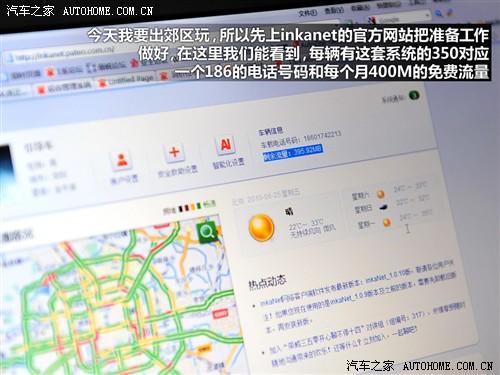Open the Google search box dropdown arrow
This screenshot has height=375, width=500.
pos(427,15)
